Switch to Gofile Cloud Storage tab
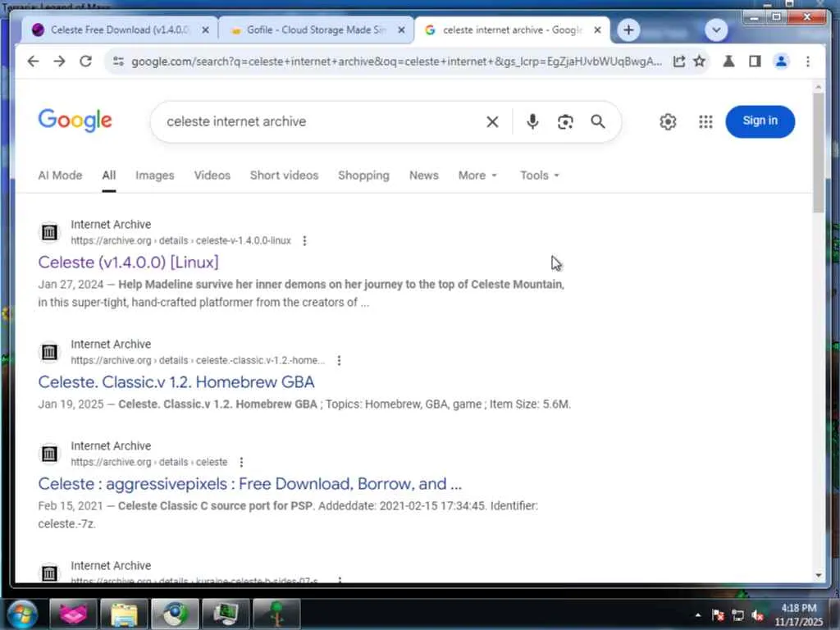This screenshot has height=630, width=840. 316,30
